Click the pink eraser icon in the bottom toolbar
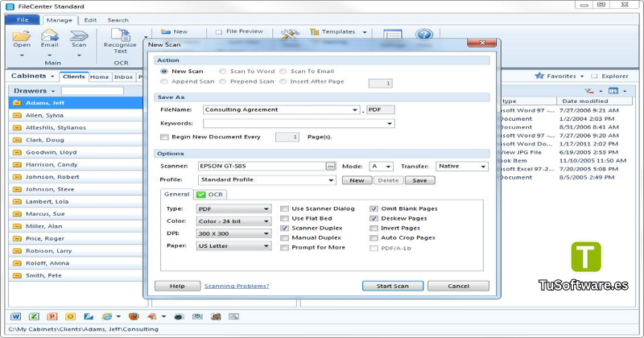644x338 pixels. tap(152, 316)
